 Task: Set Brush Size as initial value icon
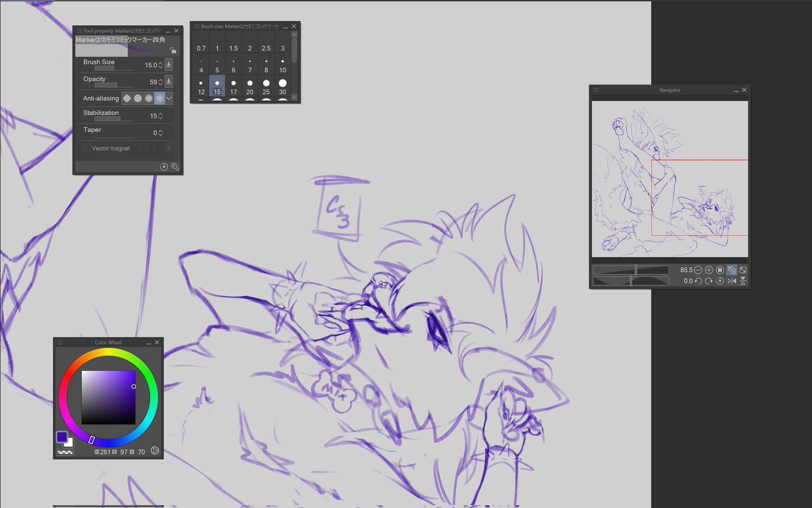coord(168,65)
